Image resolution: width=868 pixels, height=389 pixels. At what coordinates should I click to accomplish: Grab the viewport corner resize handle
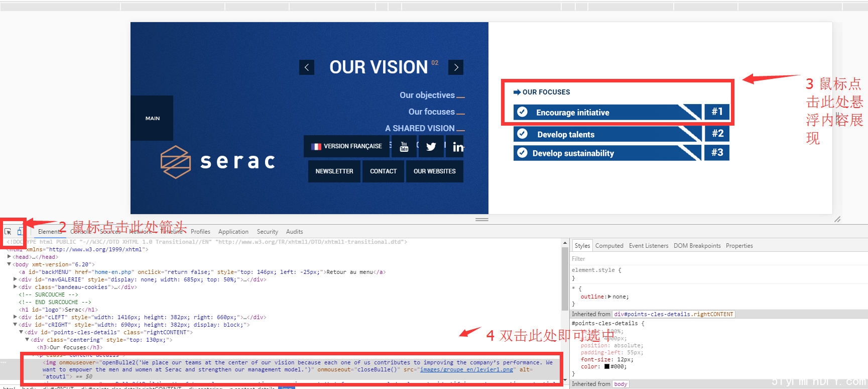[837, 219]
